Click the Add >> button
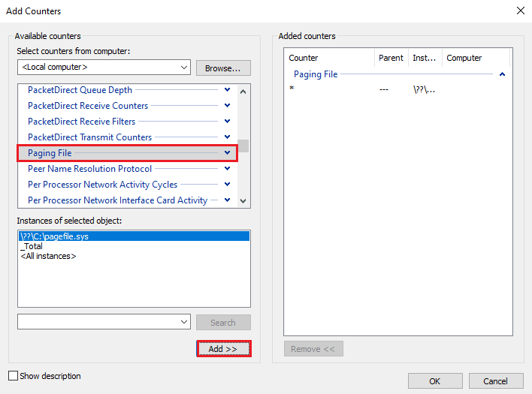The width and height of the screenshot is (532, 394). (223, 349)
